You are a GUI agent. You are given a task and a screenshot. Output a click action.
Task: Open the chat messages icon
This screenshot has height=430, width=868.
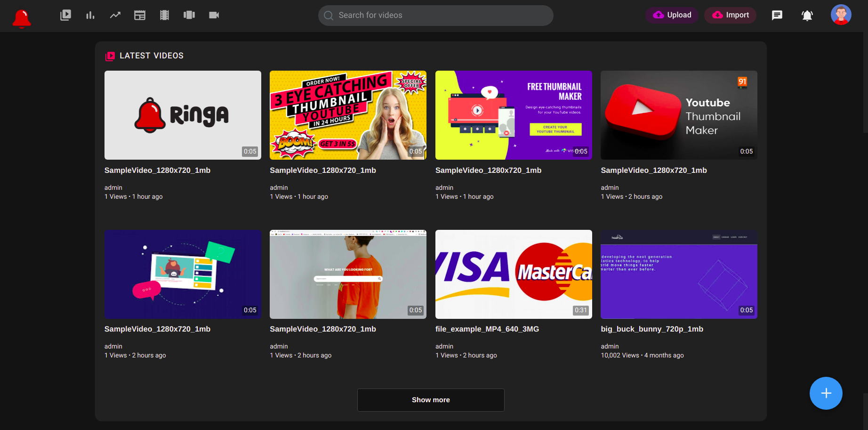[777, 15]
